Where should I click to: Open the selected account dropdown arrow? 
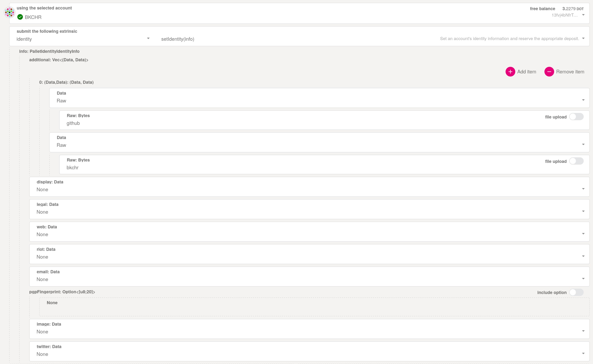[583, 15]
